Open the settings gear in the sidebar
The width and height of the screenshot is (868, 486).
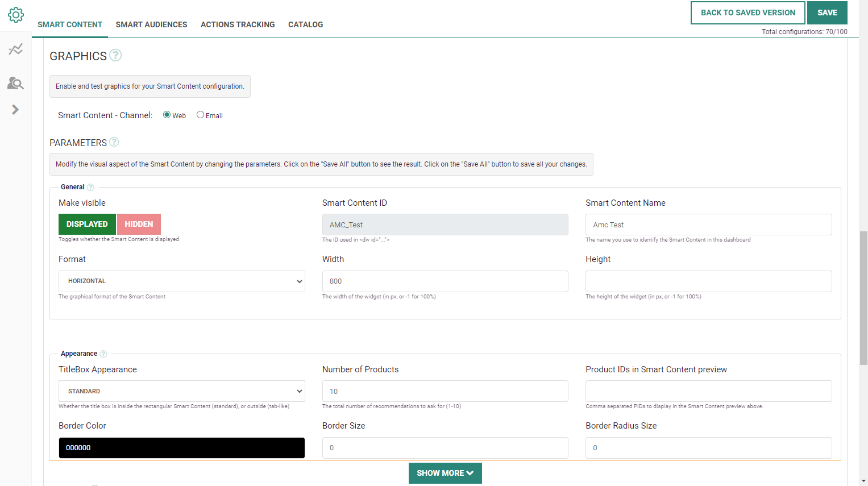(x=16, y=15)
